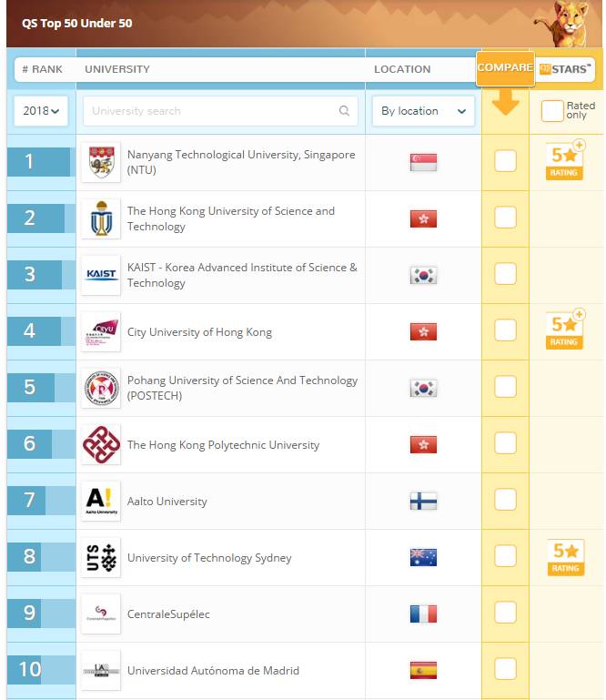Click the COMPARE tab button
606x700 pixels.
[x=505, y=68]
